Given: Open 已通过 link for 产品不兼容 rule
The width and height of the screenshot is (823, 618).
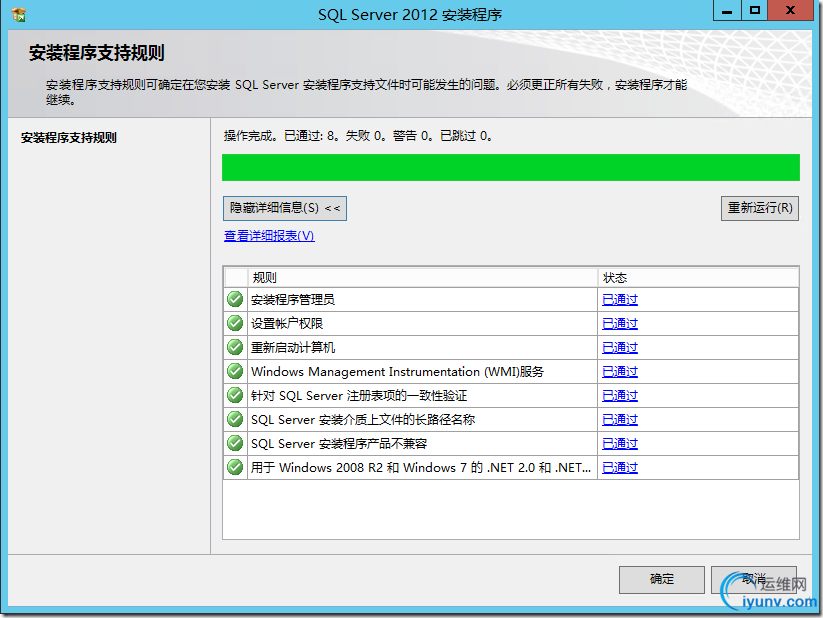Looking at the screenshot, I should tap(620, 444).
